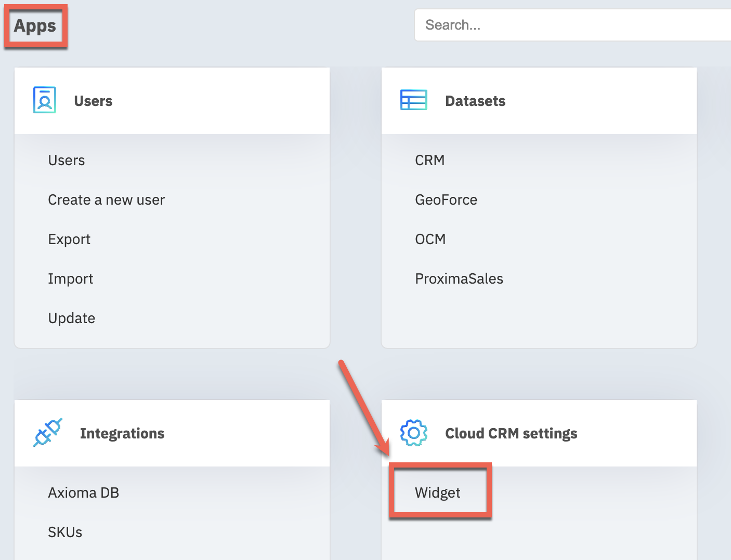Open the Axioma DB integration
731x560 pixels.
[x=84, y=492]
